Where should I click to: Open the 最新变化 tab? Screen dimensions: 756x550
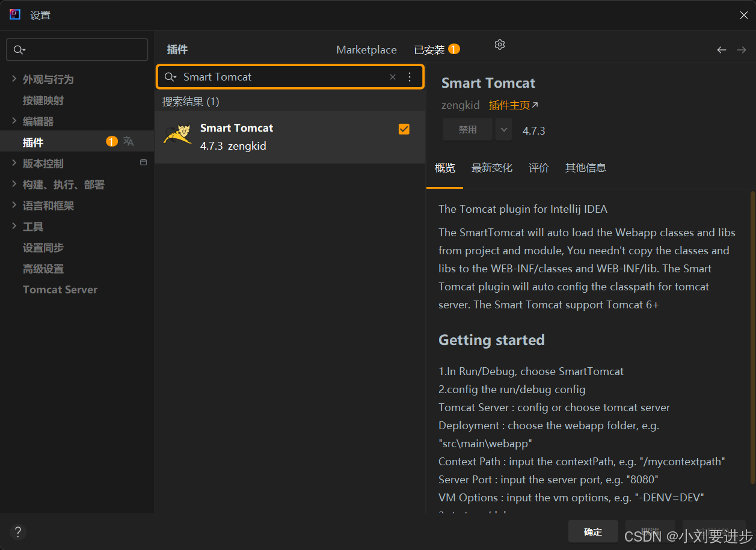click(x=492, y=168)
